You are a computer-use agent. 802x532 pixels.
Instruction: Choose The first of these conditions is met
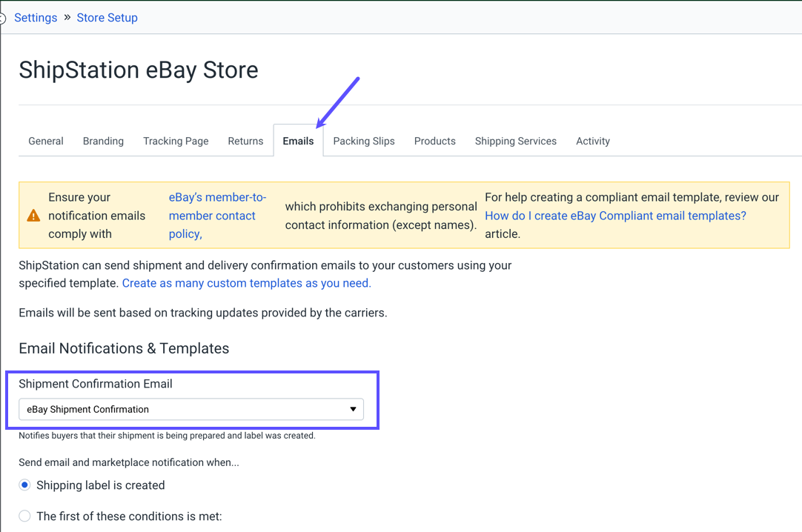pos(24,516)
